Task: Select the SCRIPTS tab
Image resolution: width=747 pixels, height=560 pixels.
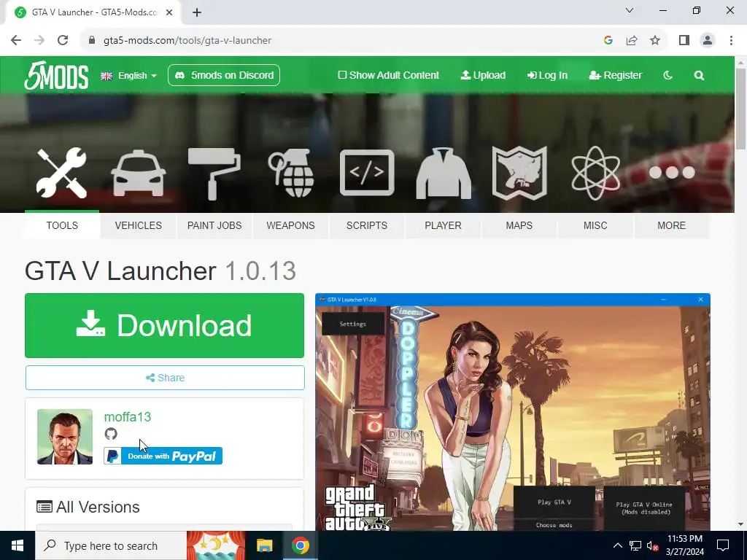Action: click(367, 225)
